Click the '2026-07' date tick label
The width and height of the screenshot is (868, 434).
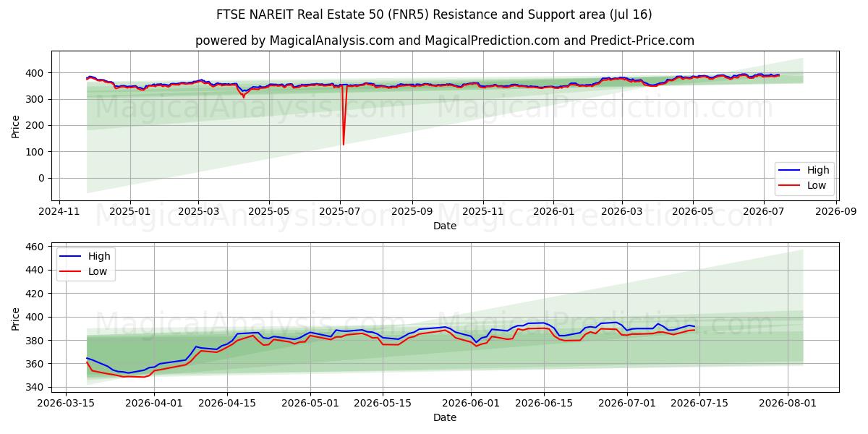[x=764, y=211]
